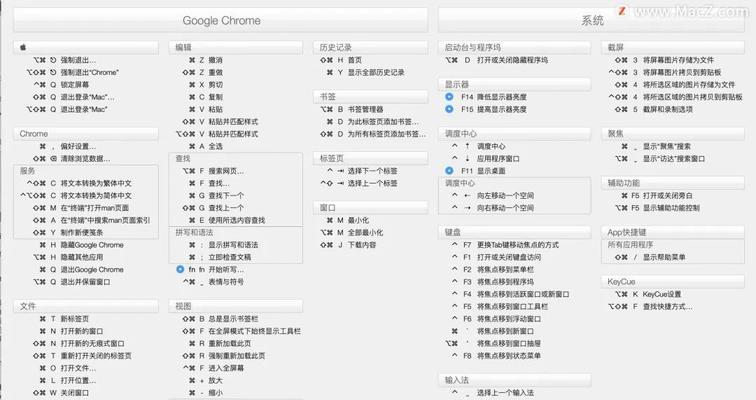Click the 全选 shortcut row
Viewport: 756px width, 400px height.
[206, 146]
